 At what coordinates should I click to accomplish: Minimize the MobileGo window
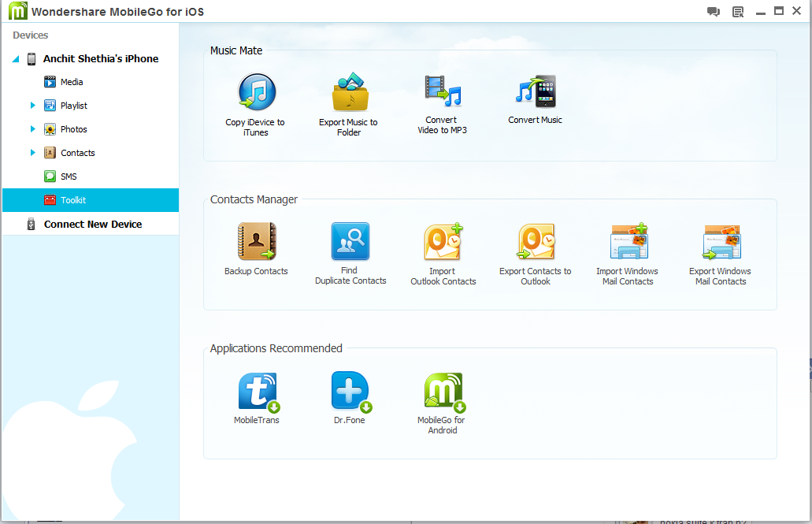[761, 13]
